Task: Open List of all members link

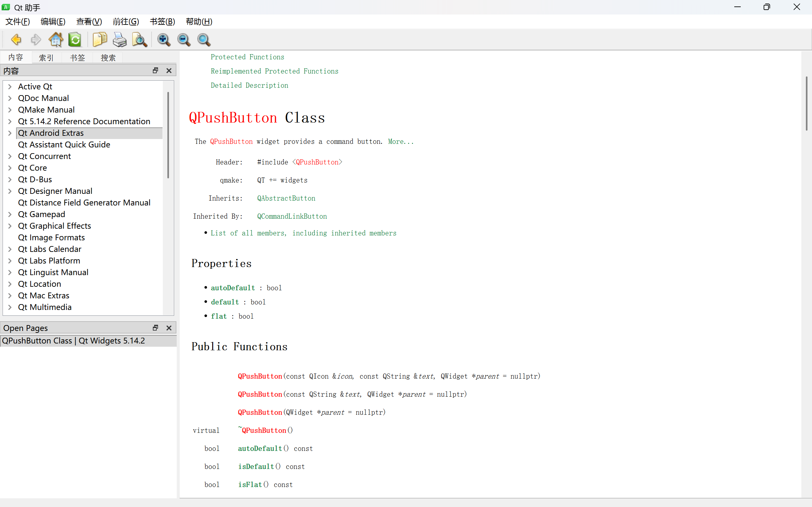Action: point(303,233)
